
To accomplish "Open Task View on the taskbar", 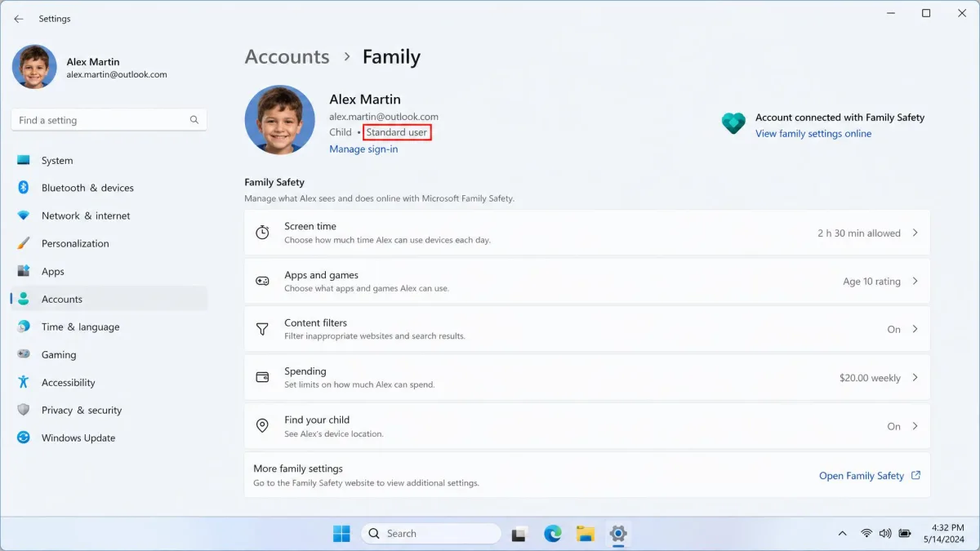I will pyautogui.click(x=519, y=534).
